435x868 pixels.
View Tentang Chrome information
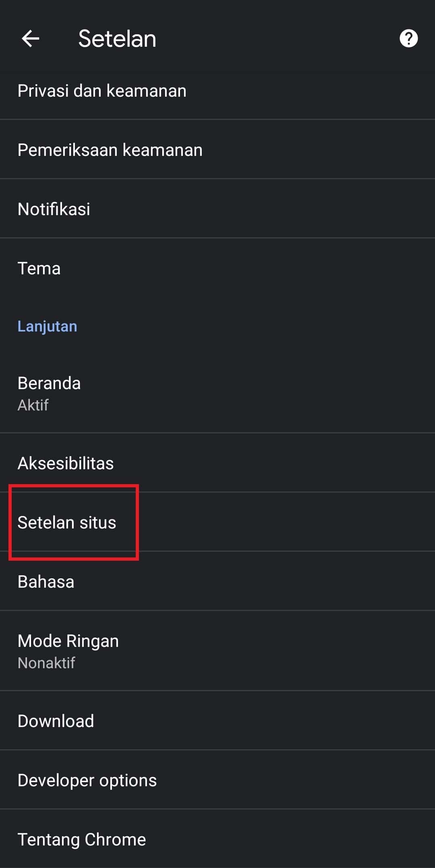82,839
